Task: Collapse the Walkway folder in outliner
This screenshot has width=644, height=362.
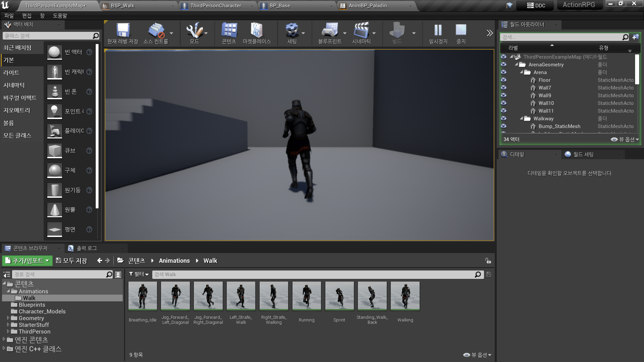Action: pyautogui.click(x=522, y=119)
